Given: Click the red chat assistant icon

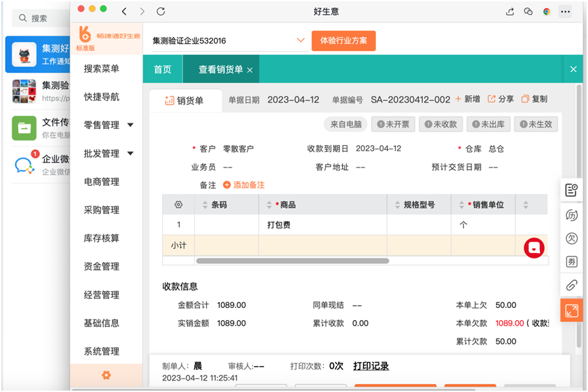Looking at the screenshot, I should 534,248.
